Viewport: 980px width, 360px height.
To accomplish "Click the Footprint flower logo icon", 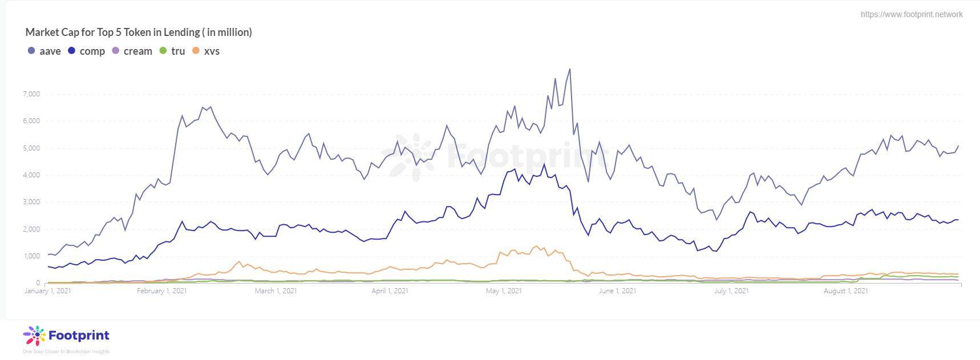I will click(x=34, y=336).
